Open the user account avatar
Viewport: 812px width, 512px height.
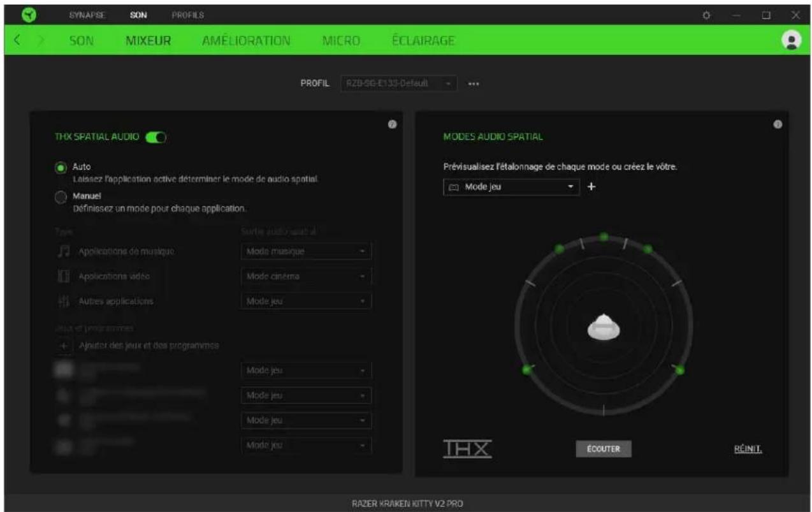(x=792, y=40)
